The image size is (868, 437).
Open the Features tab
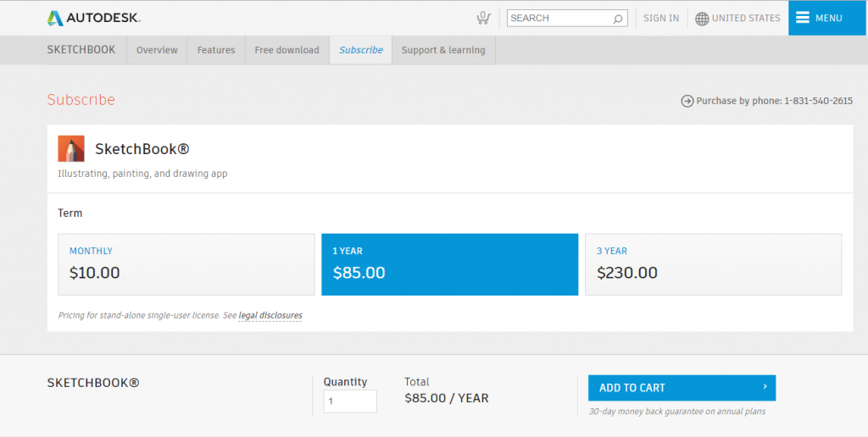pyautogui.click(x=216, y=50)
